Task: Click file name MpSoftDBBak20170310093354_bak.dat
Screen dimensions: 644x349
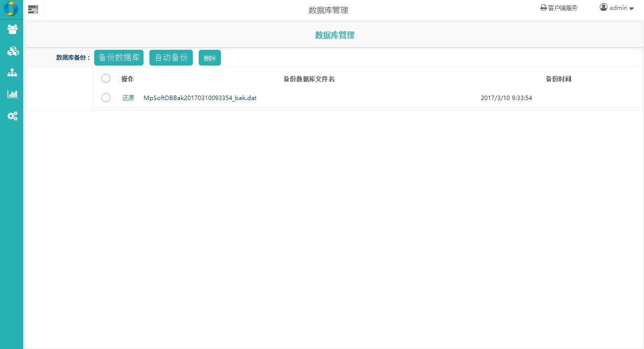Action: [x=200, y=98]
